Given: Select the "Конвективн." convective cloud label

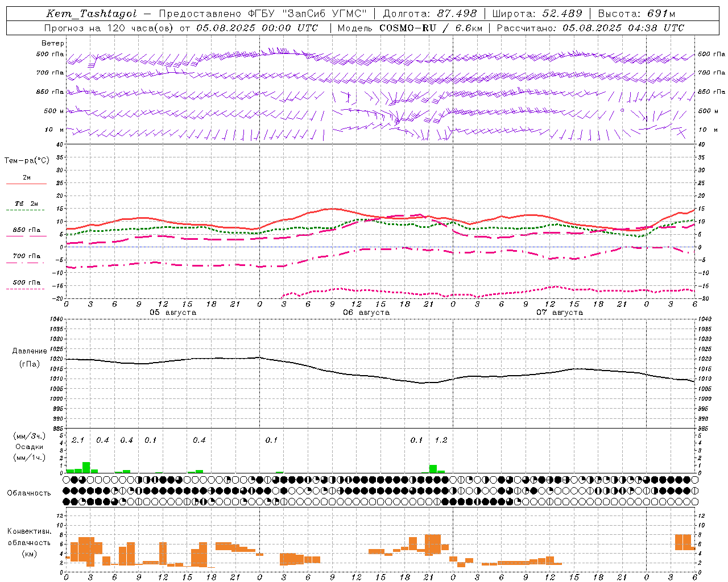Looking at the screenshot, I should tap(29, 531).
